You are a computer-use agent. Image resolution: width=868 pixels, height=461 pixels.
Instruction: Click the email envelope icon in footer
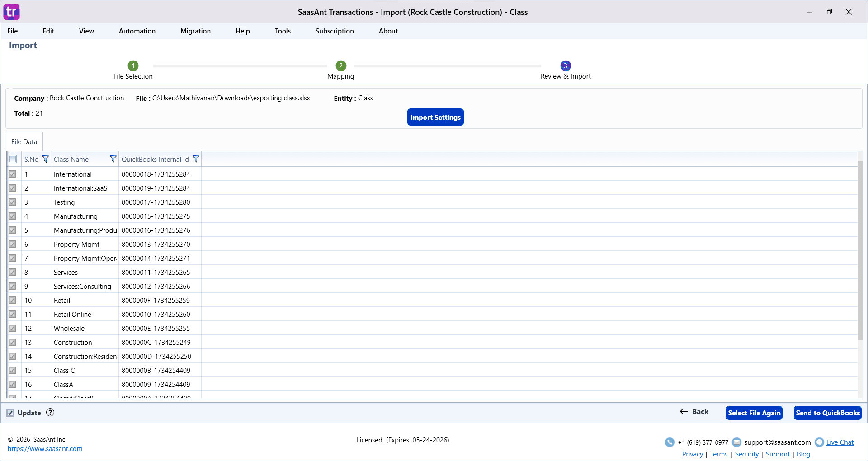coord(736,442)
